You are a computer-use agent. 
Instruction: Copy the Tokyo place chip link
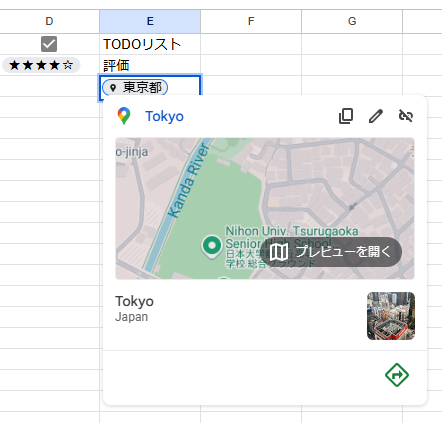coord(346,116)
